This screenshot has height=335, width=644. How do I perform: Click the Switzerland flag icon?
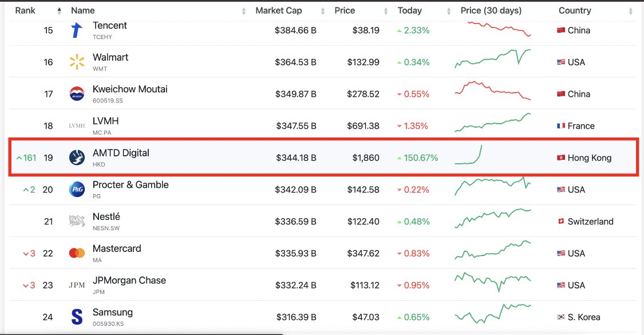click(560, 221)
